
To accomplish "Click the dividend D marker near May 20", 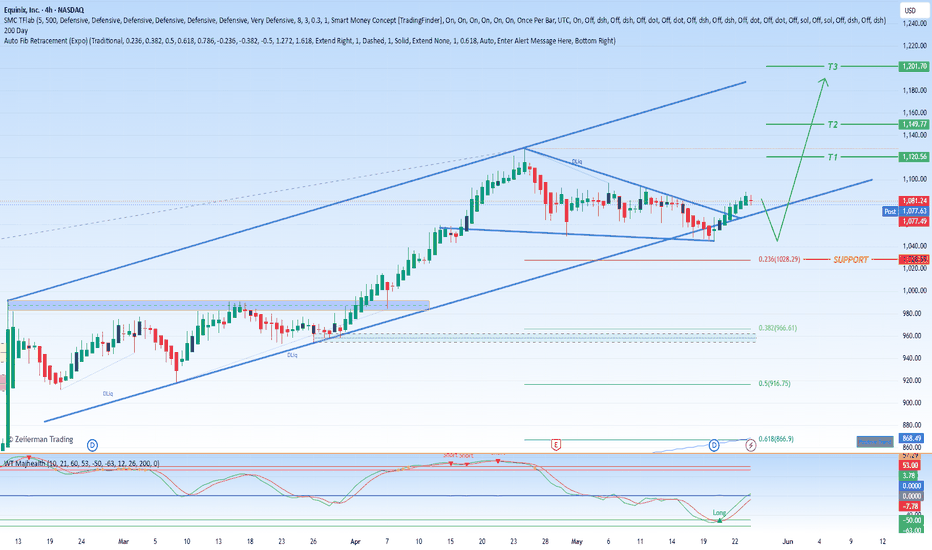I will [x=714, y=445].
